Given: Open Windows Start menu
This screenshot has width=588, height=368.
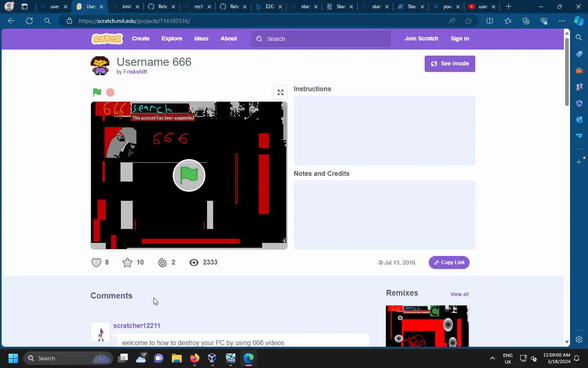Looking at the screenshot, I should 13,358.
